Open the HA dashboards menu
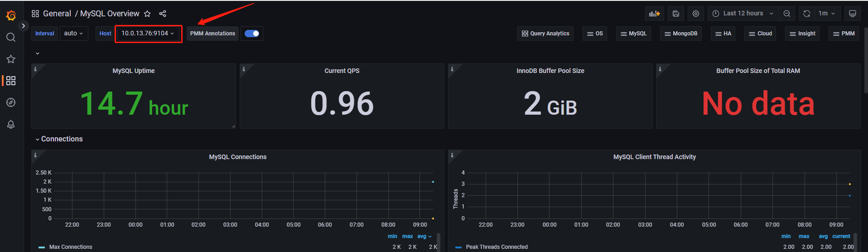The image size is (868, 252). pos(723,34)
